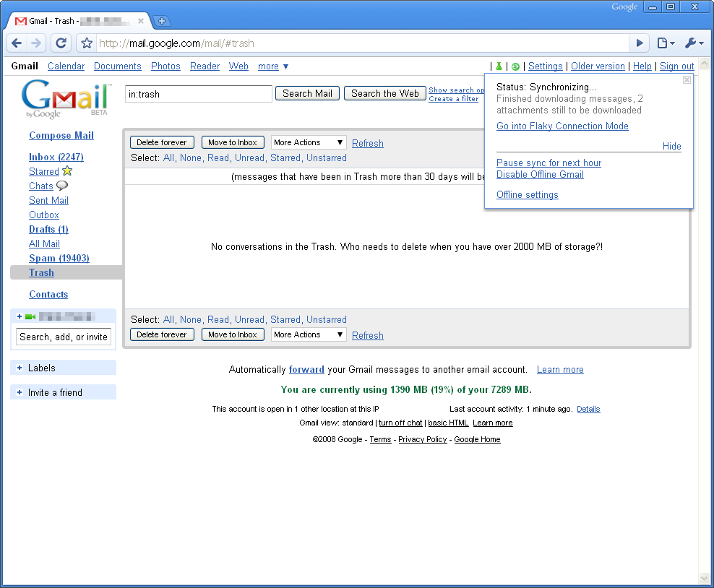Click the top Refresh link
The image size is (714, 588).
coord(367,143)
